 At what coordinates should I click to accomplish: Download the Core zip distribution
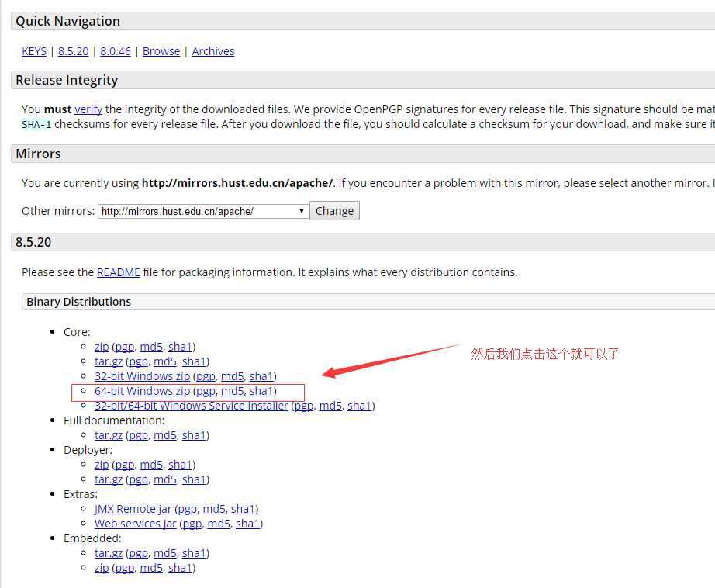[x=102, y=347]
